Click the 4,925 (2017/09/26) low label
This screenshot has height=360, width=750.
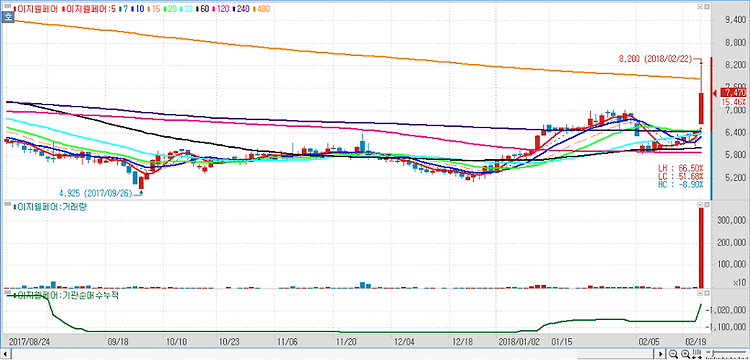click(x=97, y=194)
